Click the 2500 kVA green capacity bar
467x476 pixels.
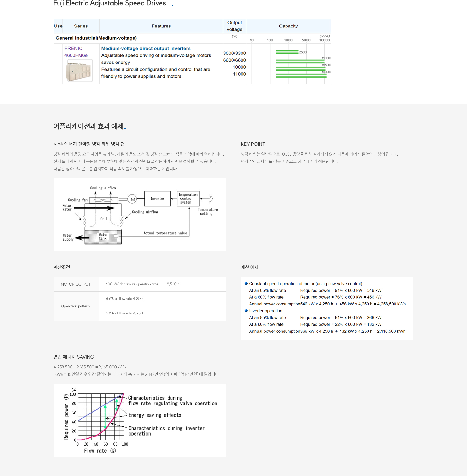click(x=287, y=52)
